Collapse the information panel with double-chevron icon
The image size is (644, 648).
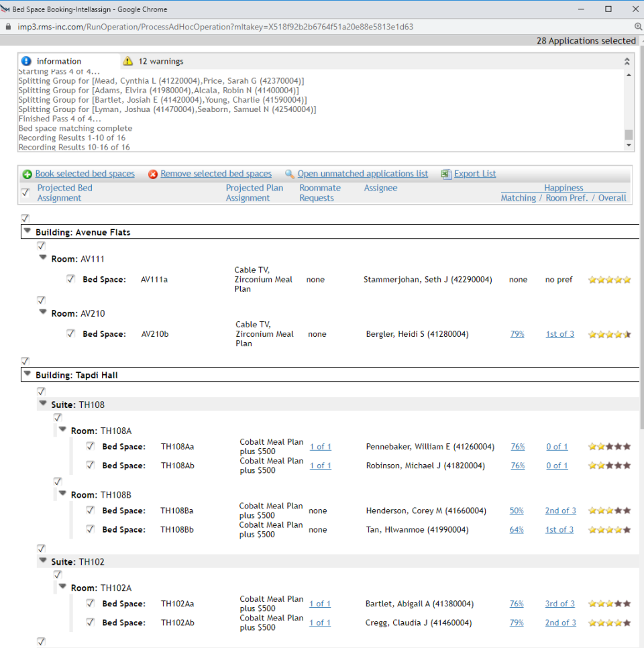[x=627, y=62]
